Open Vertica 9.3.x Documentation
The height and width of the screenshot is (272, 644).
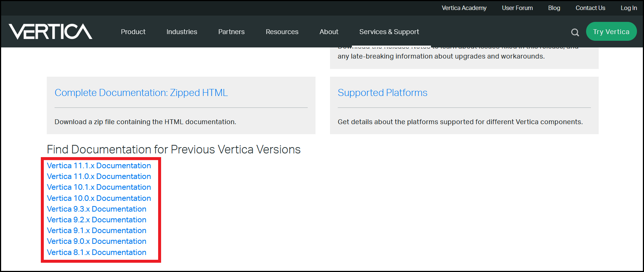click(97, 209)
